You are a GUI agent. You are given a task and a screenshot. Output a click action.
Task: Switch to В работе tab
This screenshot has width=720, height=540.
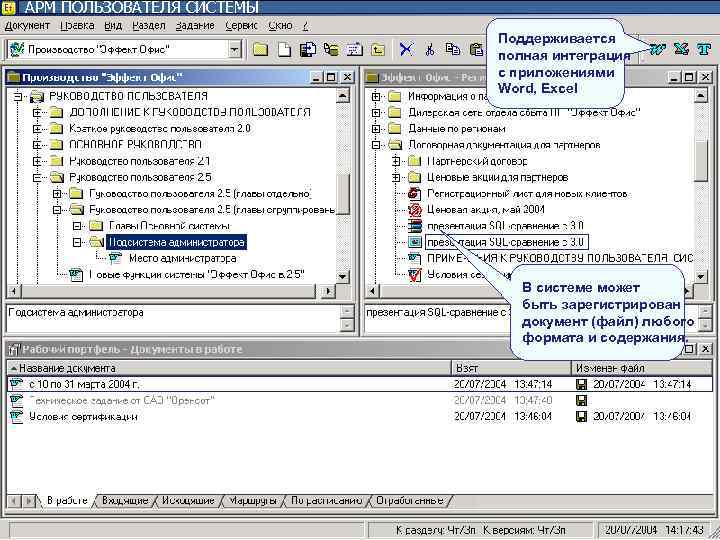pos(67,501)
